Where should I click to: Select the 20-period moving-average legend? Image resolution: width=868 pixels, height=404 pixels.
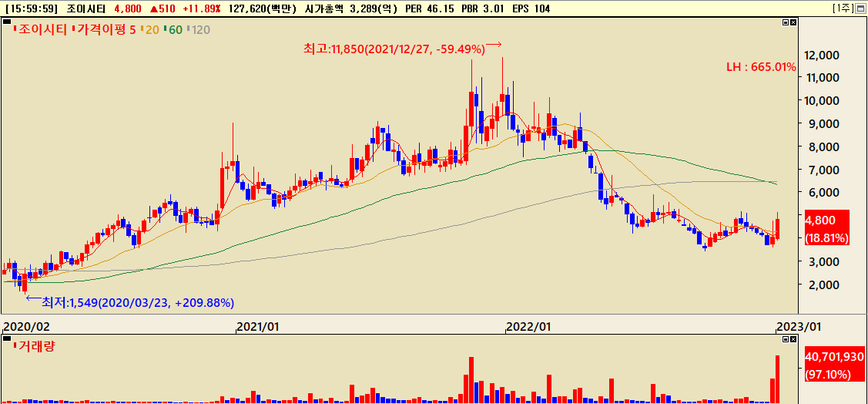point(152,29)
